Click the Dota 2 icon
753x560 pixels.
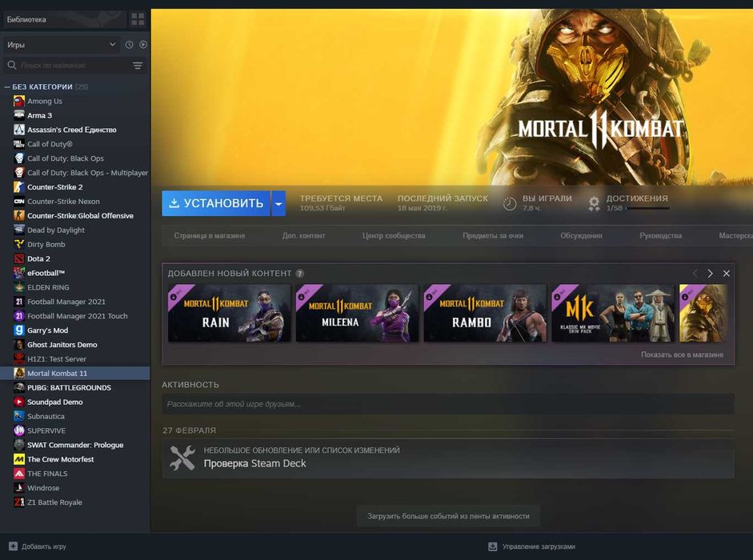click(18, 259)
